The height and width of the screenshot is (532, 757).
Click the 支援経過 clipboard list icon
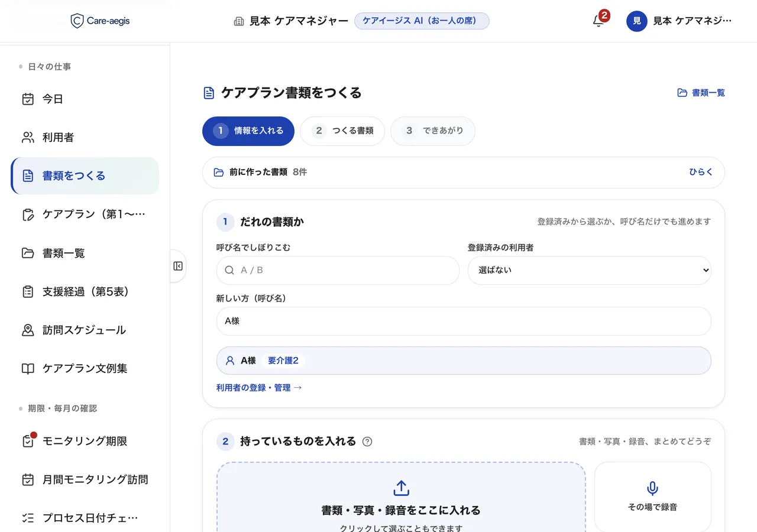[28, 291]
